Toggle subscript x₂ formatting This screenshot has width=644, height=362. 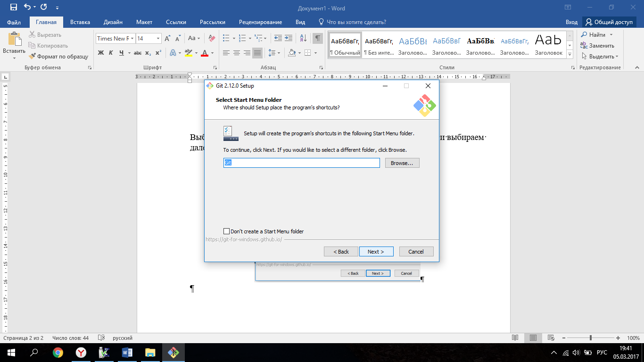coord(148,53)
